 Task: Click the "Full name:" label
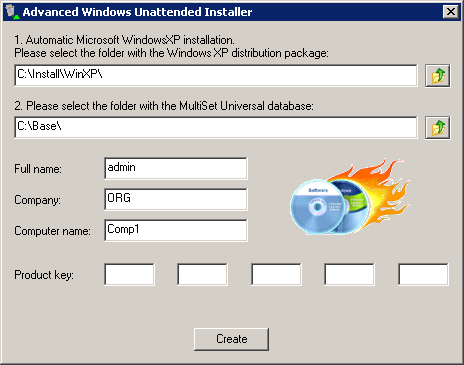[38, 169]
